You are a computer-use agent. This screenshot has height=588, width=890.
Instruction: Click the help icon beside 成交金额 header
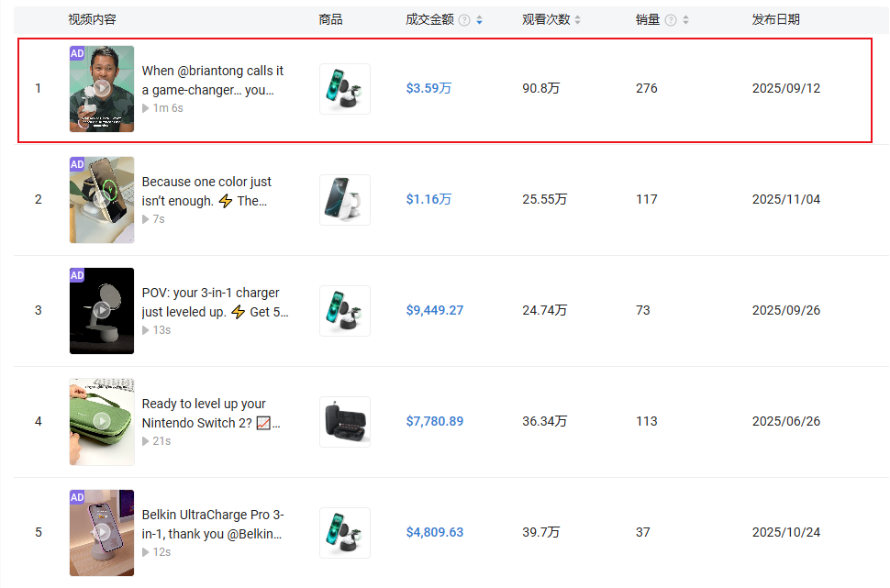pos(464,19)
